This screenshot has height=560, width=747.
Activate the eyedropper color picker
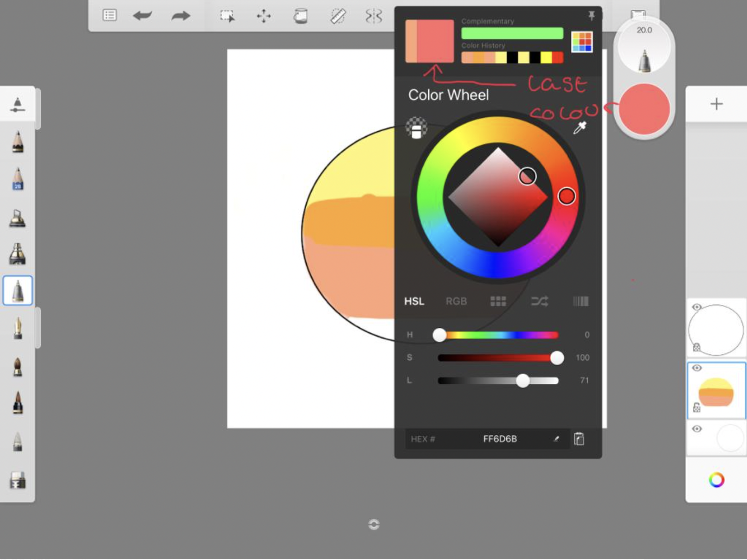(580, 127)
